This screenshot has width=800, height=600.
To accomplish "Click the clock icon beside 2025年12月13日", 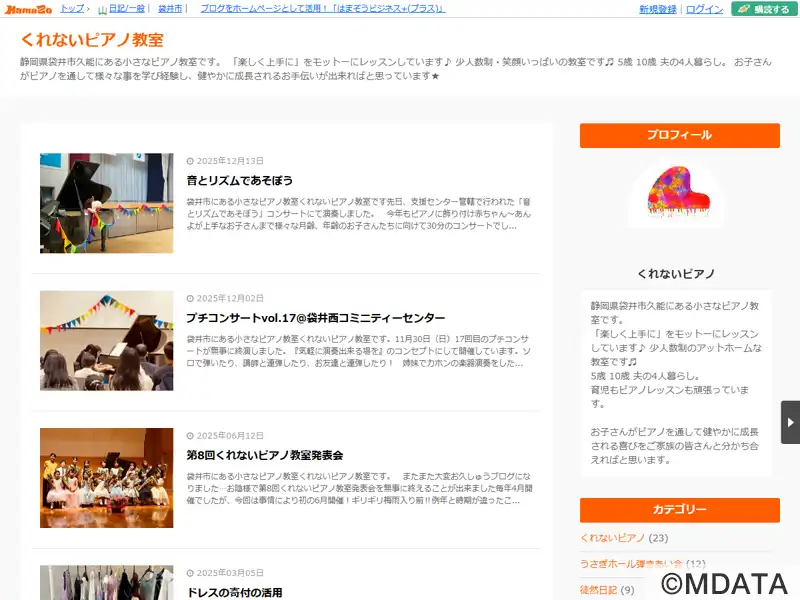I will [190, 161].
